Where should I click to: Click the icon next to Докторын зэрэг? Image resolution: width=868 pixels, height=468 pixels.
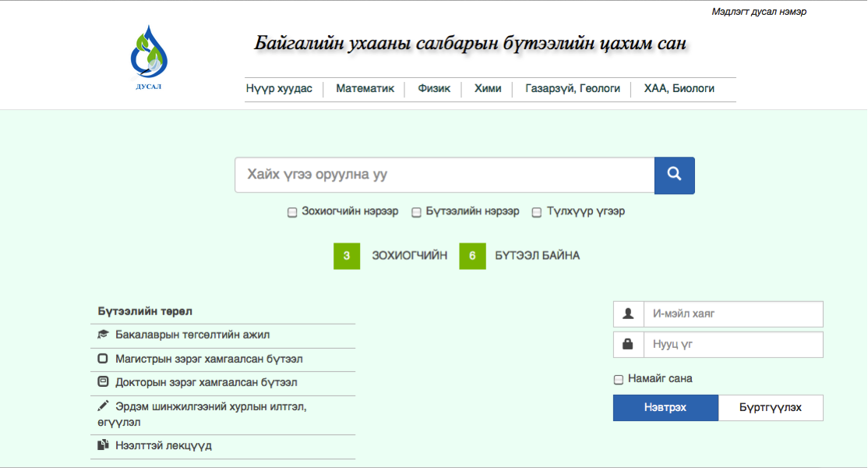pyautogui.click(x=103, y=383)
